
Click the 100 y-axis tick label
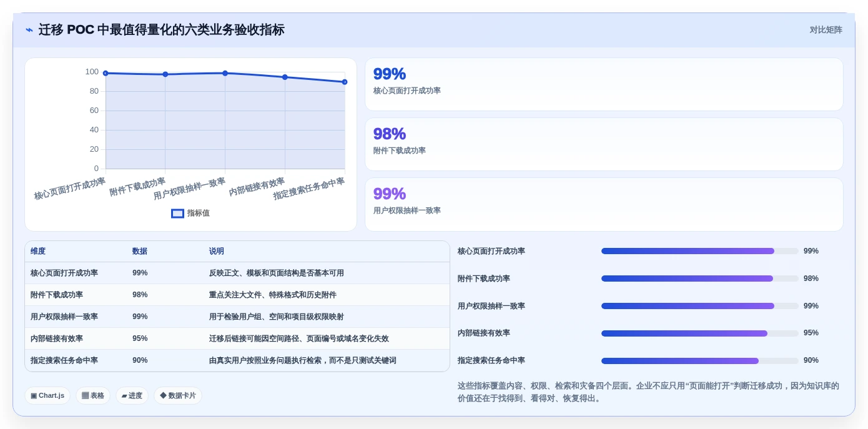(92, 72)
